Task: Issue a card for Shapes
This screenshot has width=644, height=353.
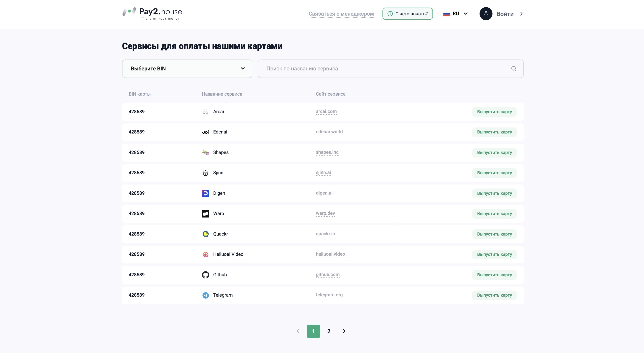Action: click(494, 152)
